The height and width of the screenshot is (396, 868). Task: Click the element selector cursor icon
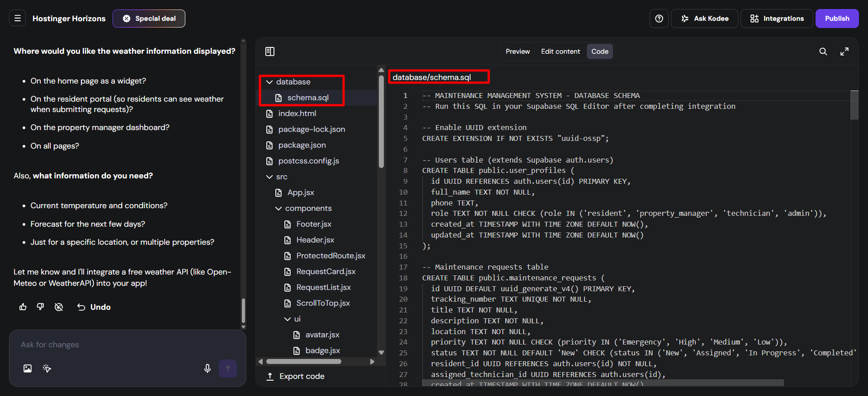coord(47,368)
